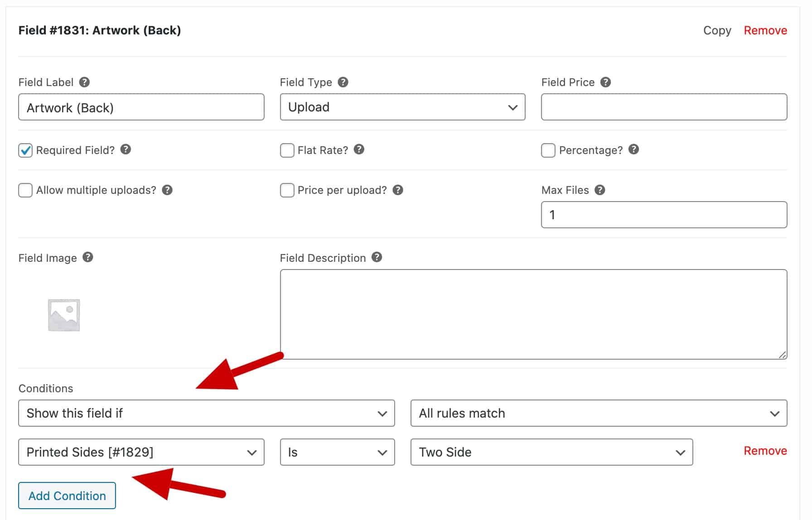Click the Conditions section label
The image size is (812, 520).
coord(46,388)
